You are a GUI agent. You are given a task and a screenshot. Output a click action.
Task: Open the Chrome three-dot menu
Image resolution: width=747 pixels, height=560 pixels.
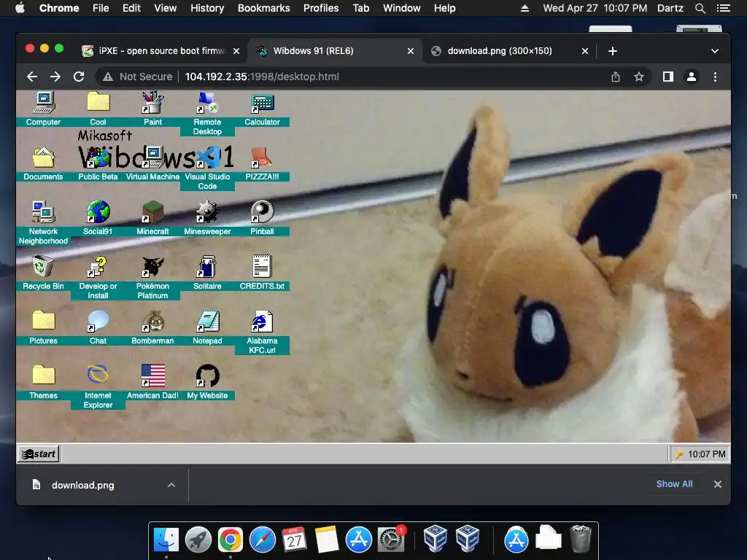(715, 77)
